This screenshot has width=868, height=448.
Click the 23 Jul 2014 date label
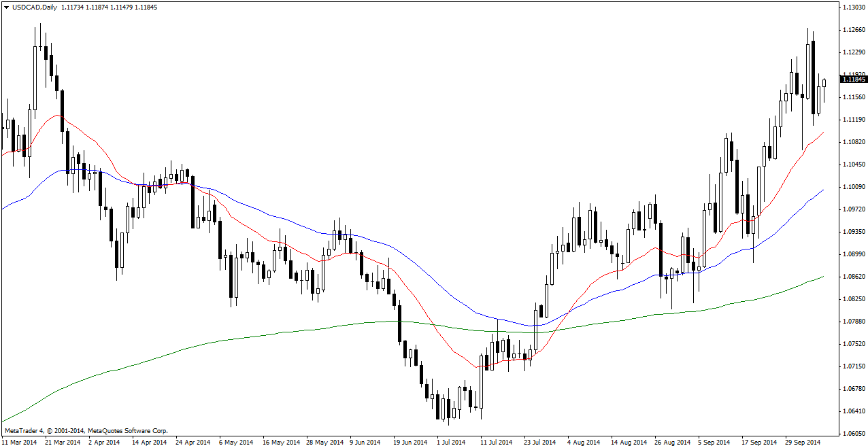point(540,442)
